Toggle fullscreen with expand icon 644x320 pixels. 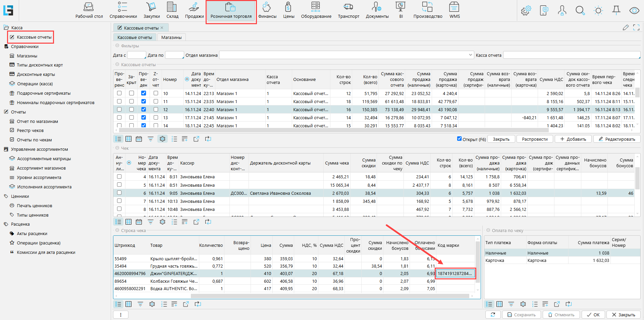(636, 28)
